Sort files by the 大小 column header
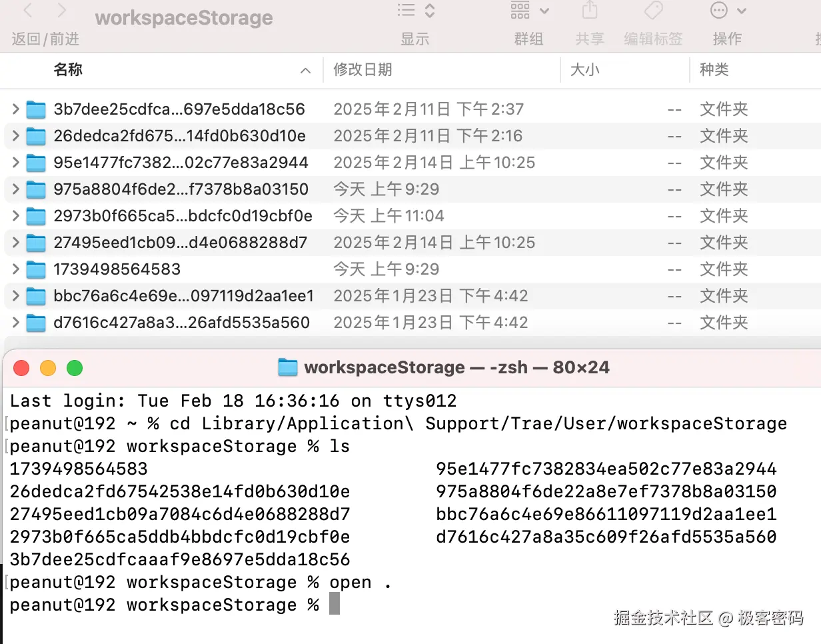821x644 pixels. 584,70
